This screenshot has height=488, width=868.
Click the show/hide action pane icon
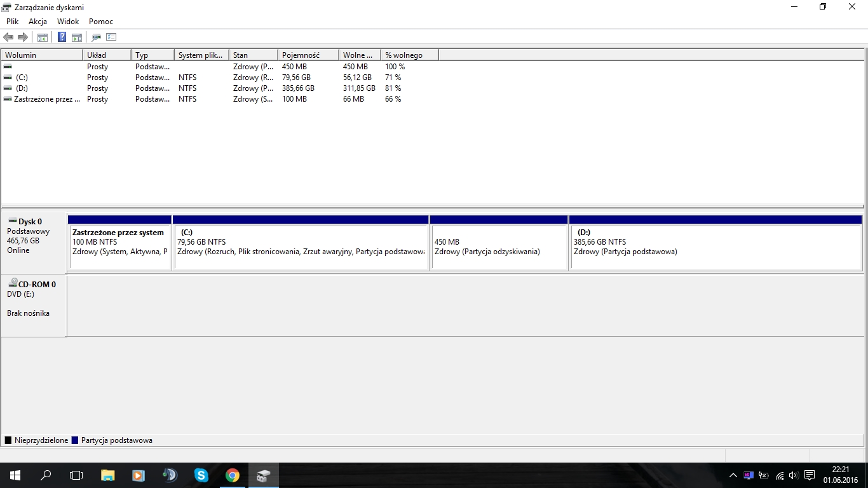pyautogui.click(x=77, y=37)
